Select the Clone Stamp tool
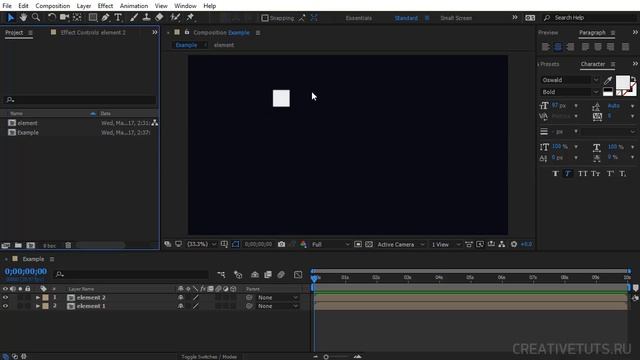640x360 pixels. [x=146, y=18]
